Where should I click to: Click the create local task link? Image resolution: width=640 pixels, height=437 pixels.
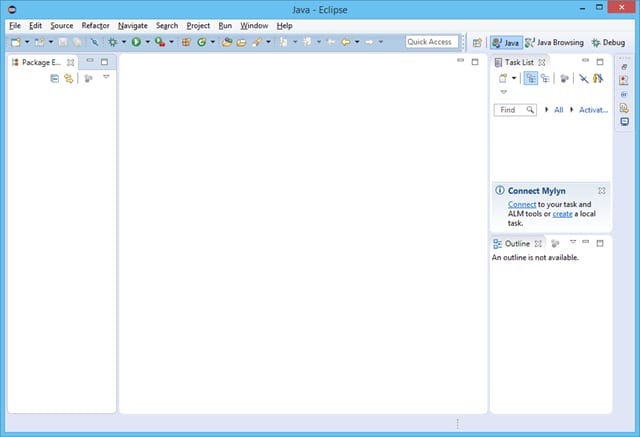click(x=562, y=214)
